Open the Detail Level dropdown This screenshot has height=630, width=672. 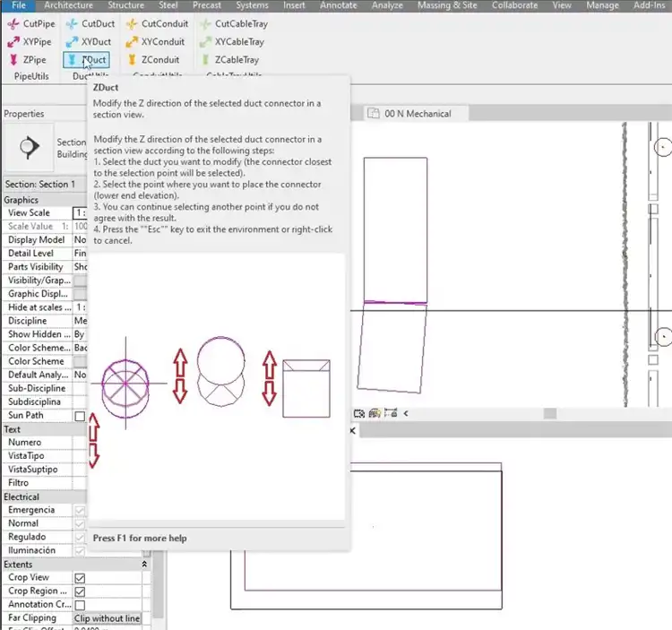click(x=80, y=254)
